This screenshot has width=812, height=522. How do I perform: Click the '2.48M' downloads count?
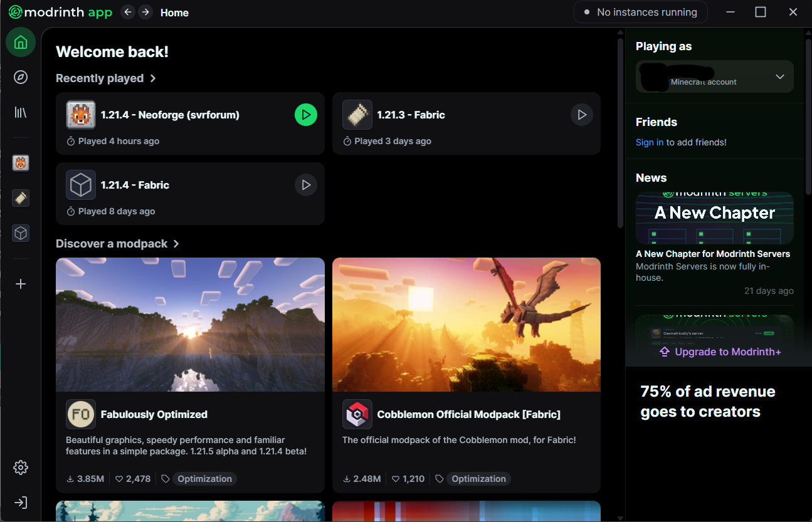(367, 479)
